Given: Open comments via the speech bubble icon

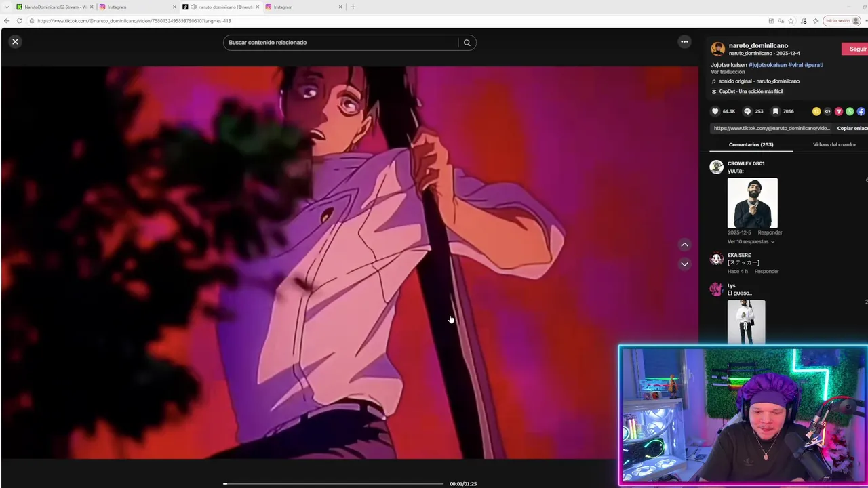Looking at the screenshot, I should pyautogui.click(x=747, y=111).
